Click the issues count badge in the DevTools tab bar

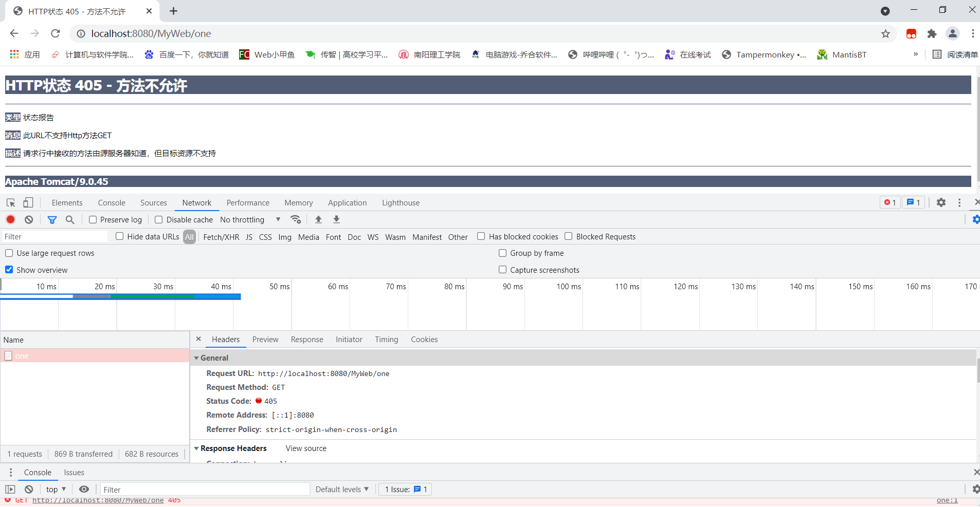[x=913, y=202]
